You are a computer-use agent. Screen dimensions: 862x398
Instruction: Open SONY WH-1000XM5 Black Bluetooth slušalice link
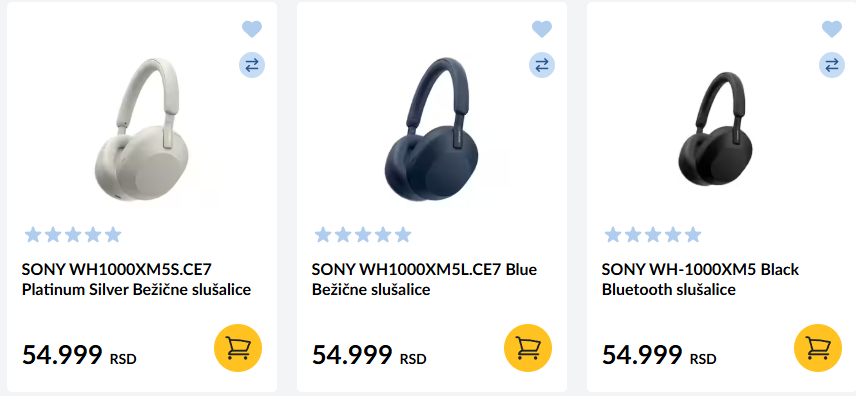[700, 280]
